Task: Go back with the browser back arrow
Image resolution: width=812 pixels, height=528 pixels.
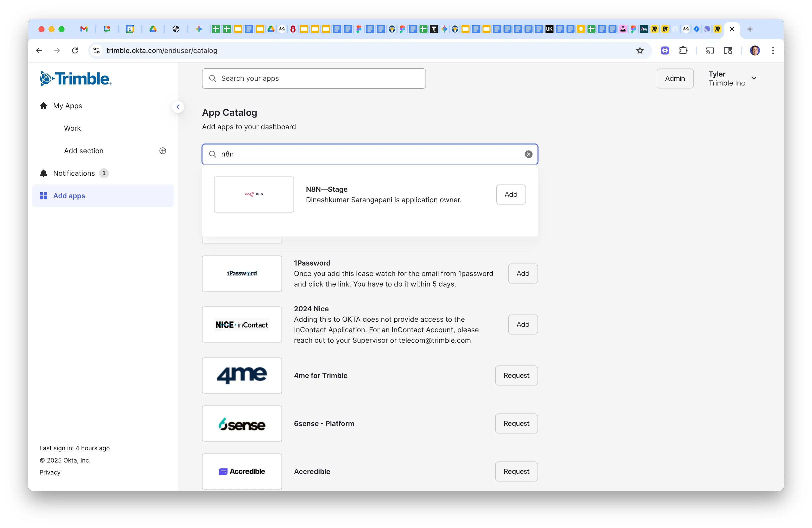Action: coord(39,50)
